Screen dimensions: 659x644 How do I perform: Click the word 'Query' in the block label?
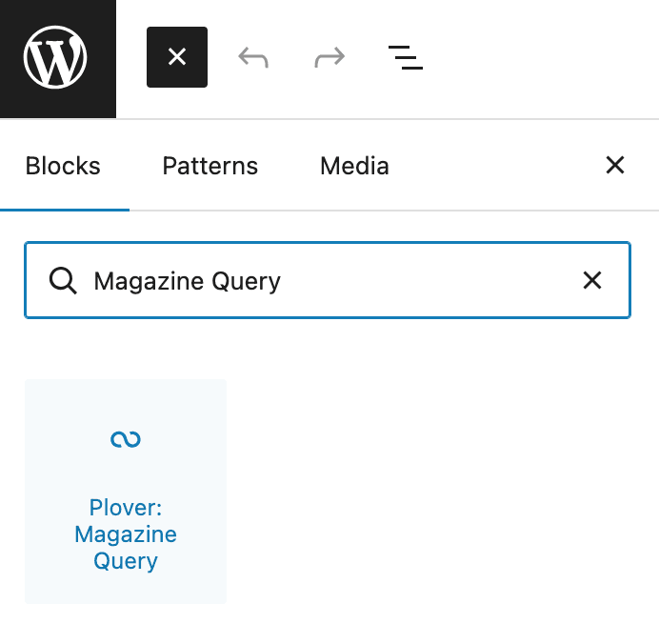click(x=126, y=561)
